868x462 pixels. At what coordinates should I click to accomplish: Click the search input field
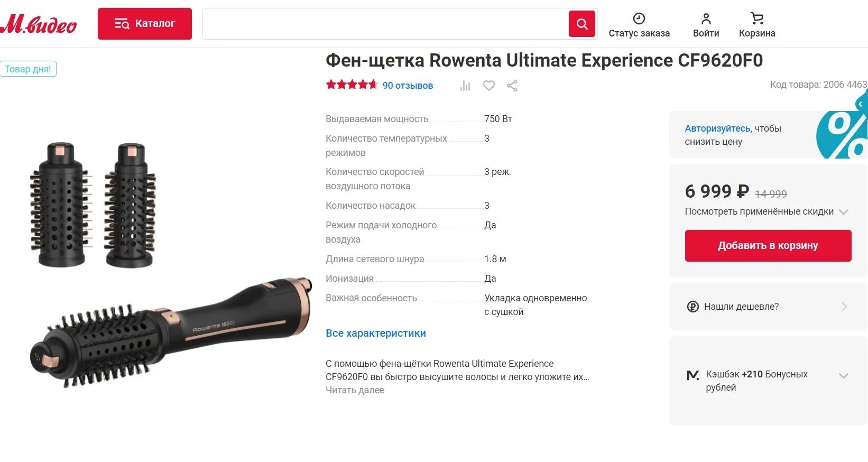386,24
